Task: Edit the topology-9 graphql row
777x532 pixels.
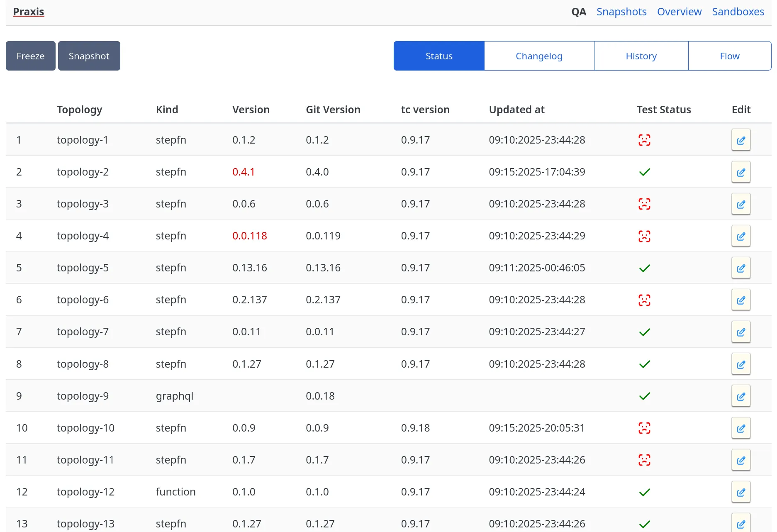Action: [x=740, y=396]
